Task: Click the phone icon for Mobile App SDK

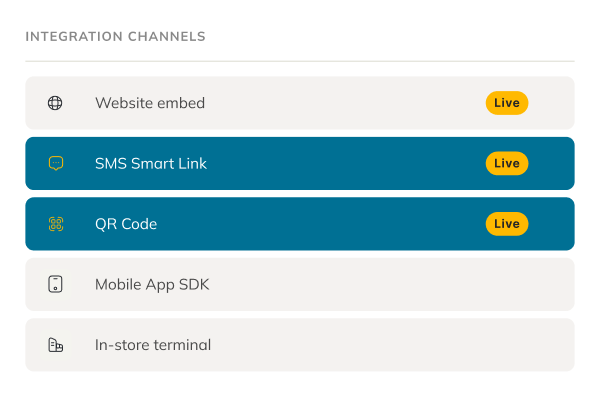Action: [x=55, y=284]
